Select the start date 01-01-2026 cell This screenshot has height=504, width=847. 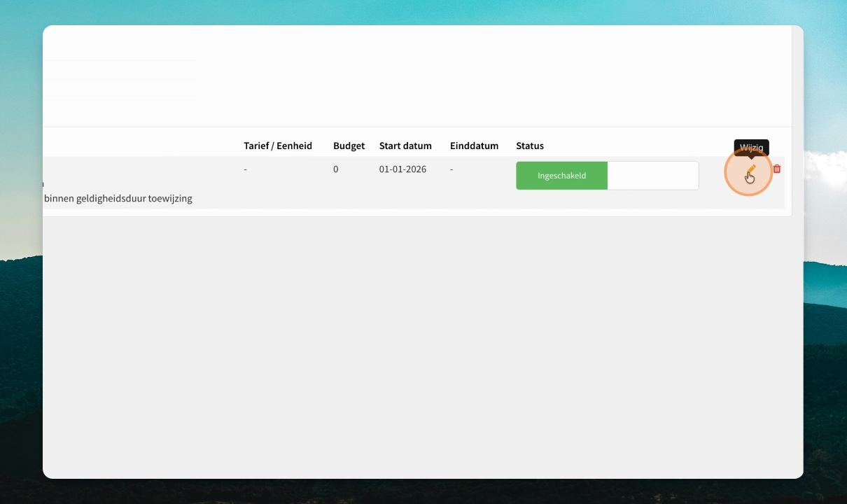click(x=402, y=169)
